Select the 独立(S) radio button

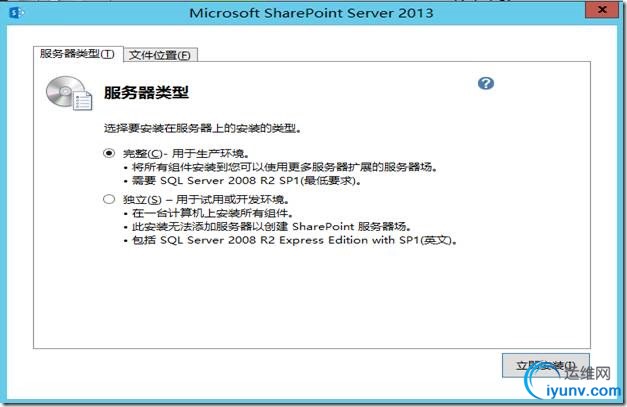coord(109,199)
